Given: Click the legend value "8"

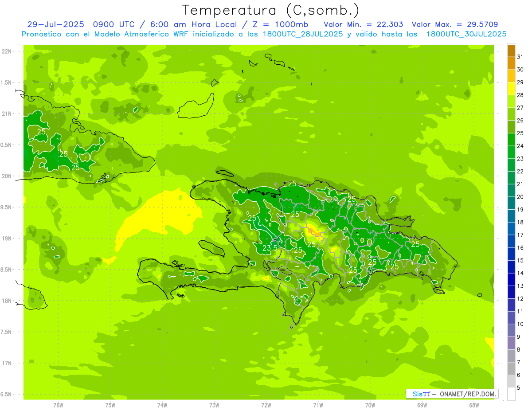Looking at the screenshot, I should 519,350.
